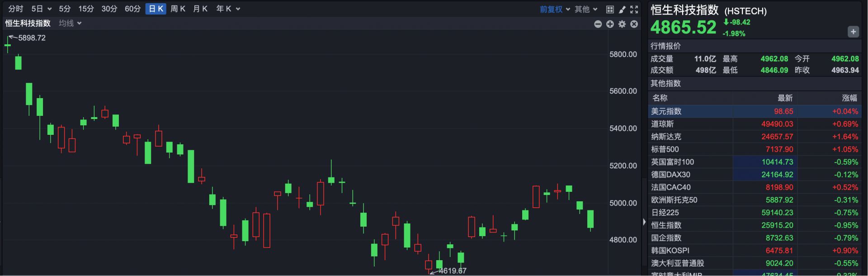Select the 纳斯达克 index row

pos(755,137)
